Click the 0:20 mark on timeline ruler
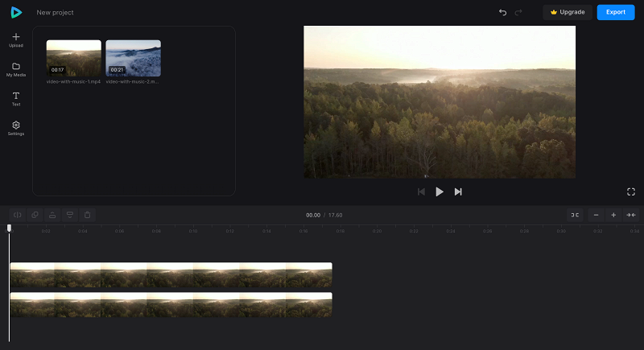Viewport: 644px width, 350px height. pos(377,231)
